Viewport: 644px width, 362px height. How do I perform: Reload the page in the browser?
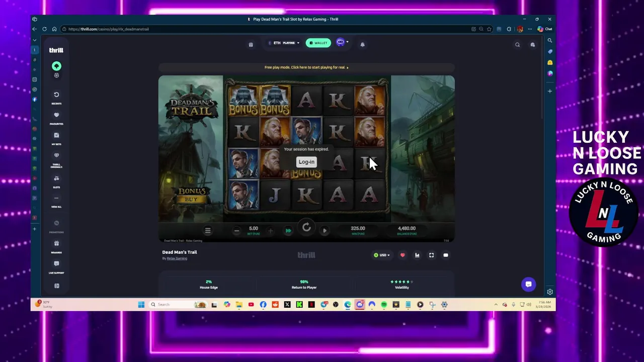44,29
